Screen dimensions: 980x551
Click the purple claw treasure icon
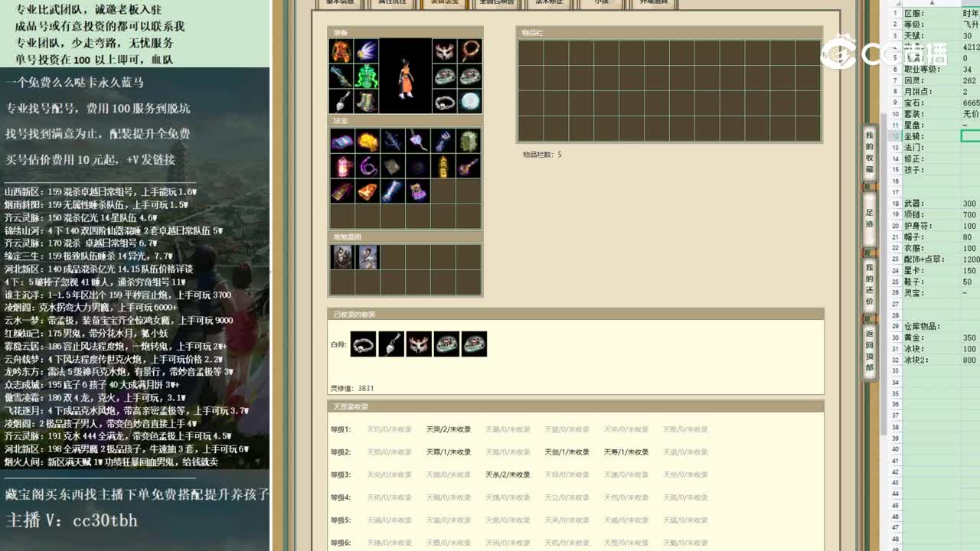tap(418, 191)
